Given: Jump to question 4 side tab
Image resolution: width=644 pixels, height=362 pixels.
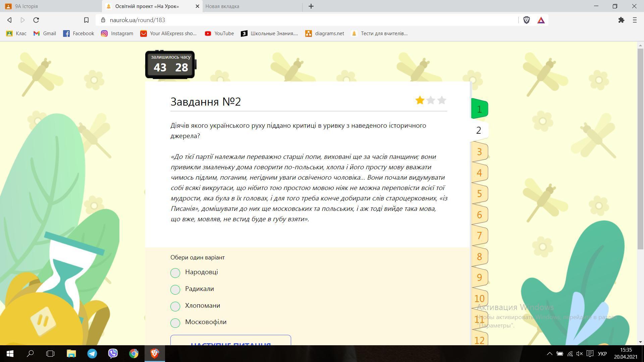Looking at the screenshot, I should (479, 173).
